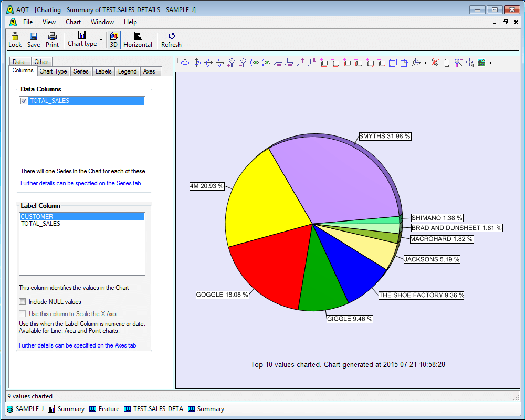Switch to the Other tab

point(41,61)
